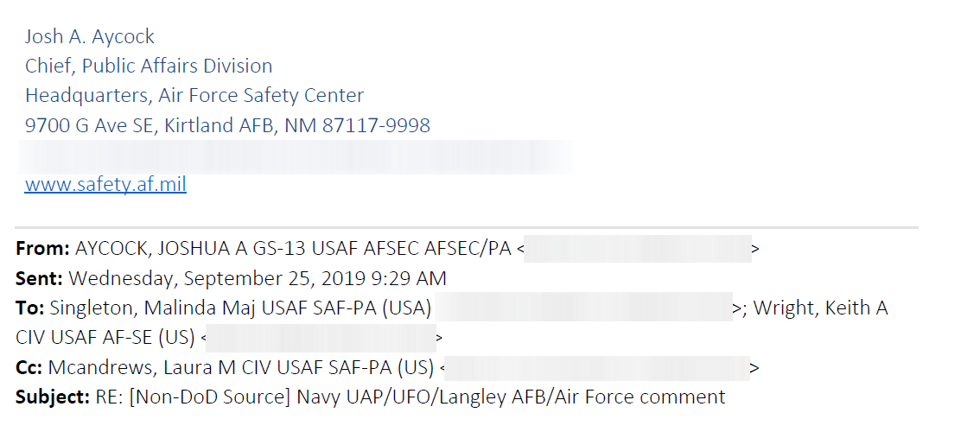The height and width of the screenshot is (432, 980).
Task: Click the Chief, Public Affairs Division title
Action: coord(149,66)
